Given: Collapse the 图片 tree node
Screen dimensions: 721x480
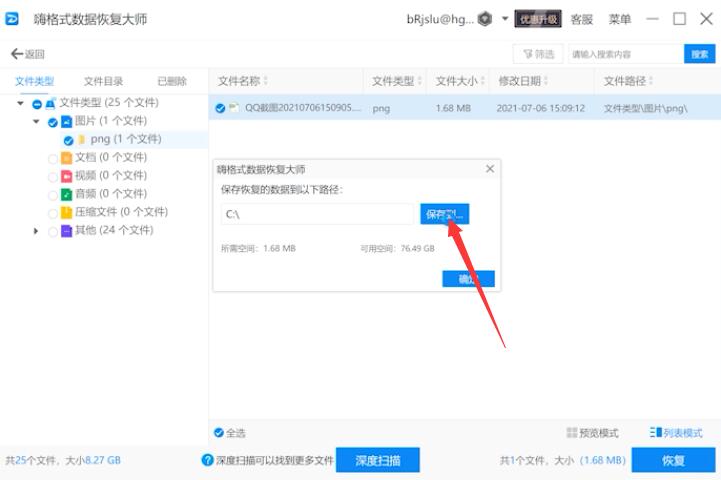Looking at the screenshot, I should tap(36, 121).
